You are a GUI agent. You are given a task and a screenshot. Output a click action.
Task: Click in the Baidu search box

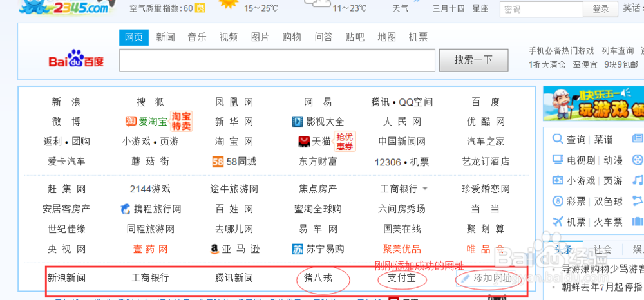click(x=277, y=61)
